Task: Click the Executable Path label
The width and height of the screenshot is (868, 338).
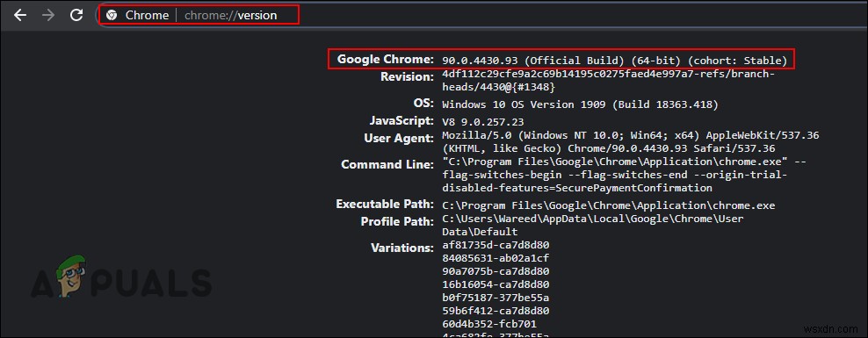Action: tap(385, 204)
